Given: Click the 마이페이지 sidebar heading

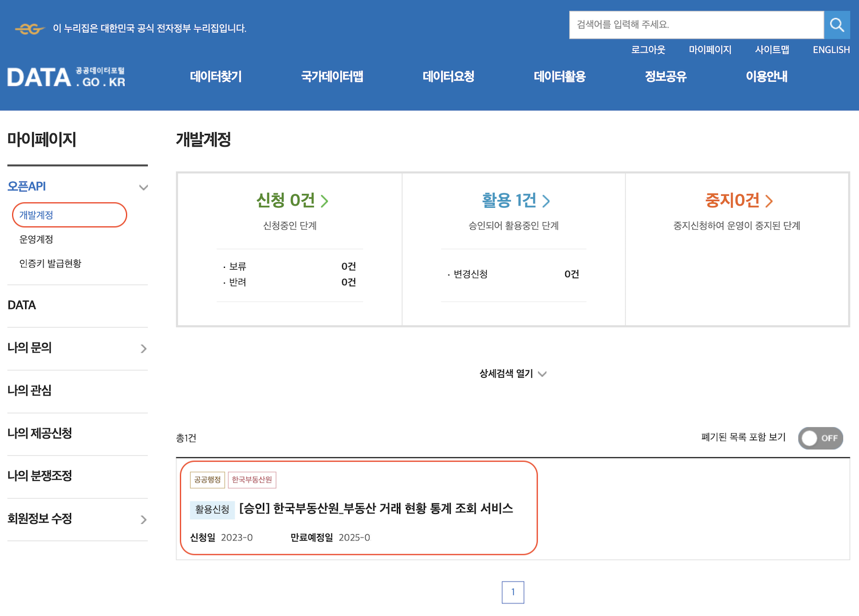Looking at the screenshot, I should [42, 139].
